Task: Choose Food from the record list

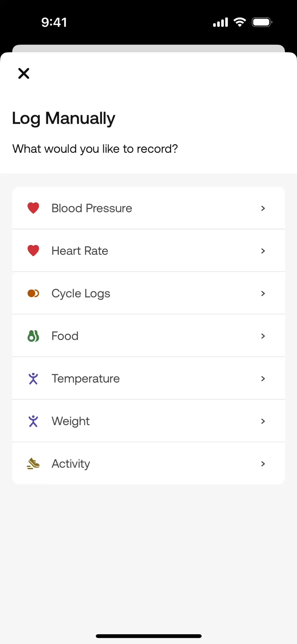Action: (65, 336)
